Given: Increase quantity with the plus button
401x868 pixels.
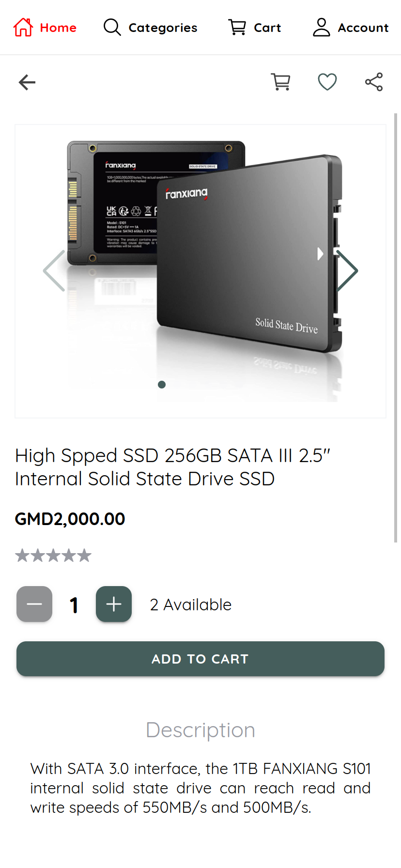Looking at the screenshot, I should [114, 604].
